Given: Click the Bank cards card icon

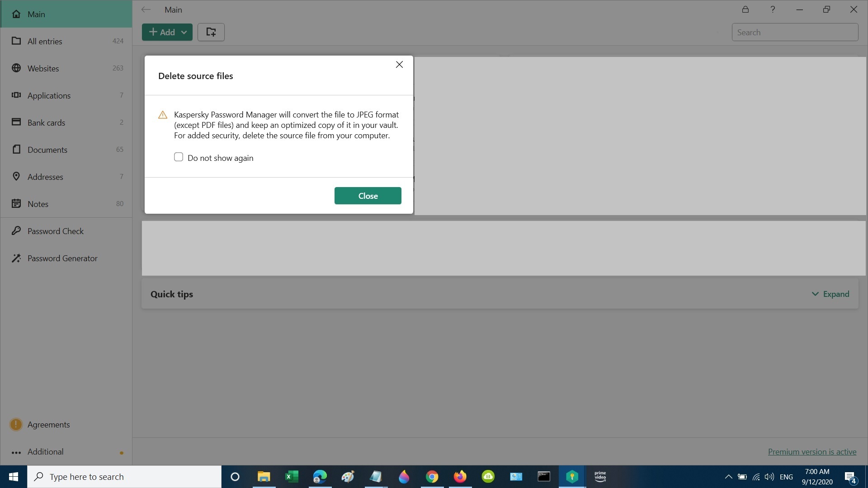Looking at the screenshot, I should 16,122.
